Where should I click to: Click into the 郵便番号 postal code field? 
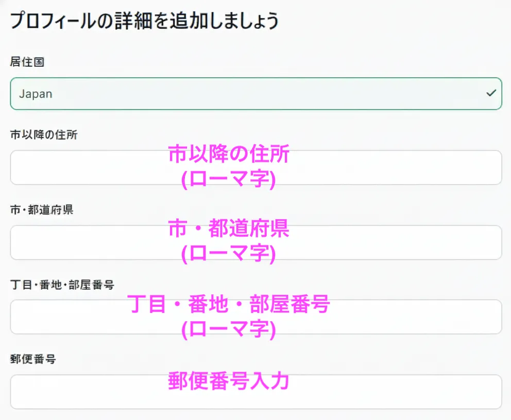[x=88, y=392]
